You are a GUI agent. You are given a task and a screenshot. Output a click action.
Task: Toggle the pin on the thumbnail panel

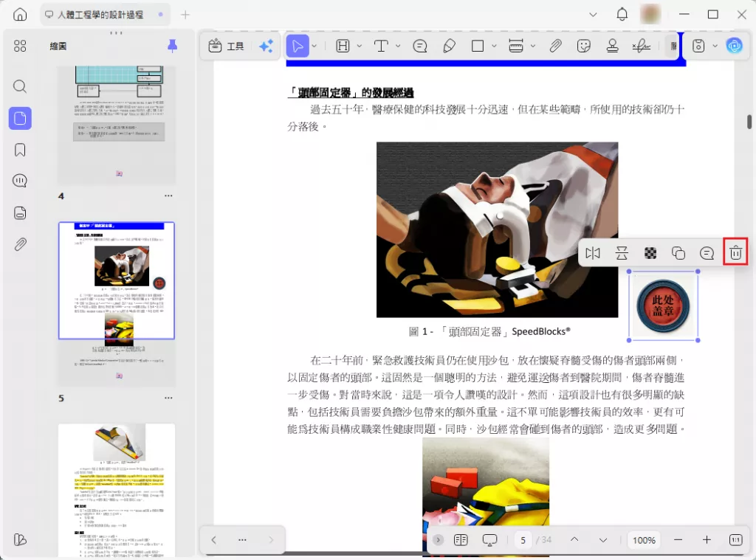point(172,46)
